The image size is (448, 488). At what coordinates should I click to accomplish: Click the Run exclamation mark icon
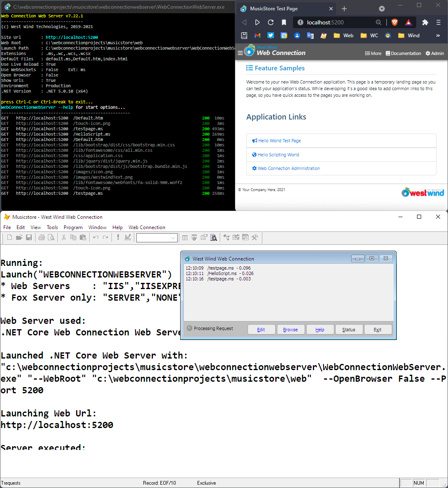click(x=118, y=237)
